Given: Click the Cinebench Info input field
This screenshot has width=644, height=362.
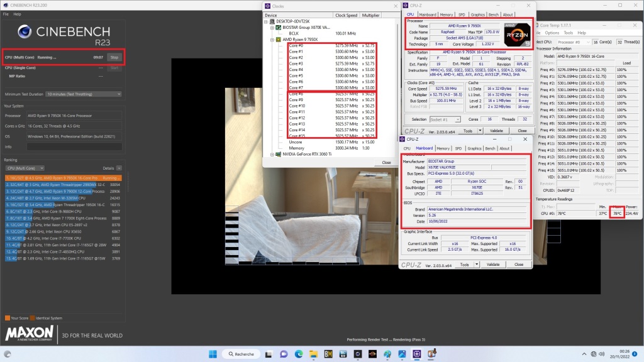Looking at the screenshot, I should tap(74, 146).
